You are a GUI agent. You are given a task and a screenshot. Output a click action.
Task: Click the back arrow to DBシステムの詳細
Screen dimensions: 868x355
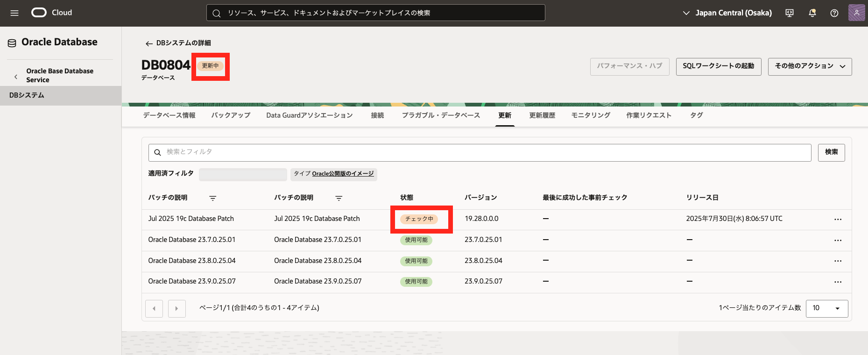[x=149, y=43]
